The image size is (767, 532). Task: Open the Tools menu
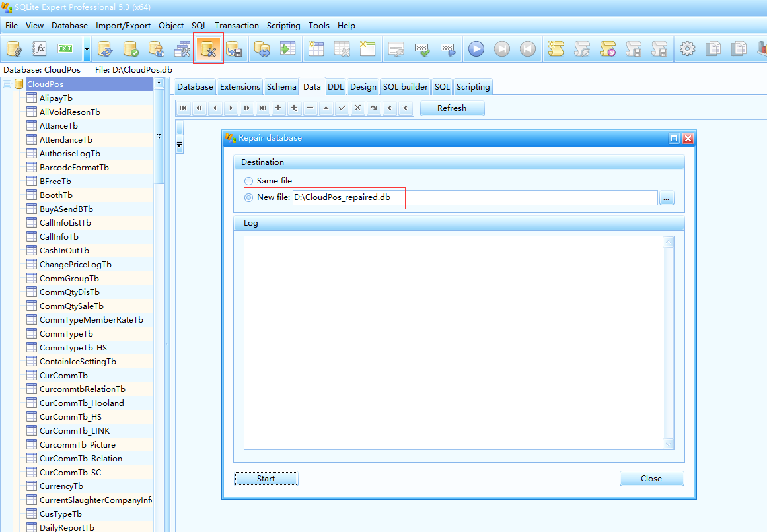(x=319, y=25)
